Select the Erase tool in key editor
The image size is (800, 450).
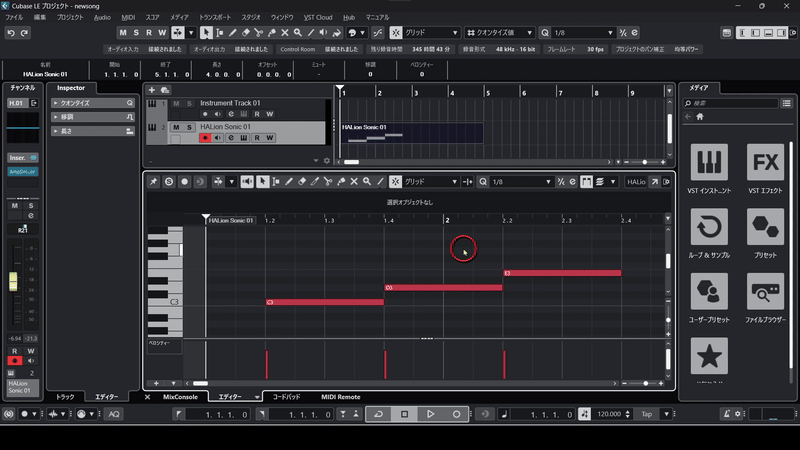point(302,182)
